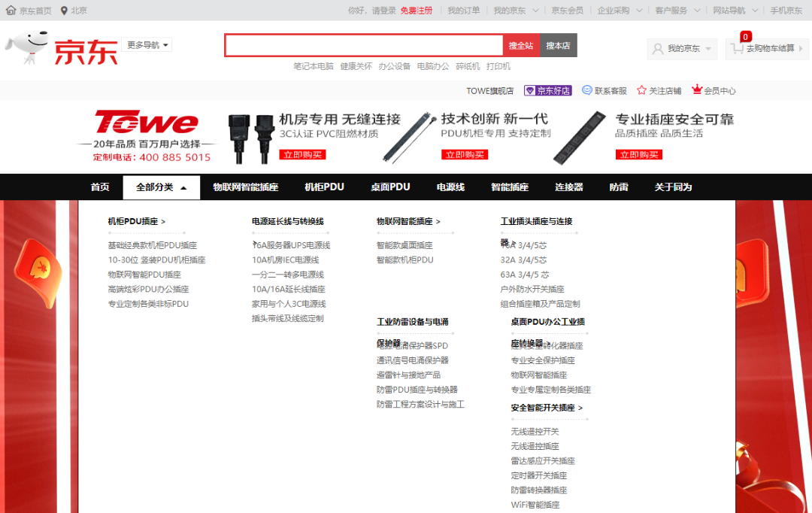The height and width of the screenshot is (513, 812).
Task: Open 我的订单 link
Action: click(463, 11)
